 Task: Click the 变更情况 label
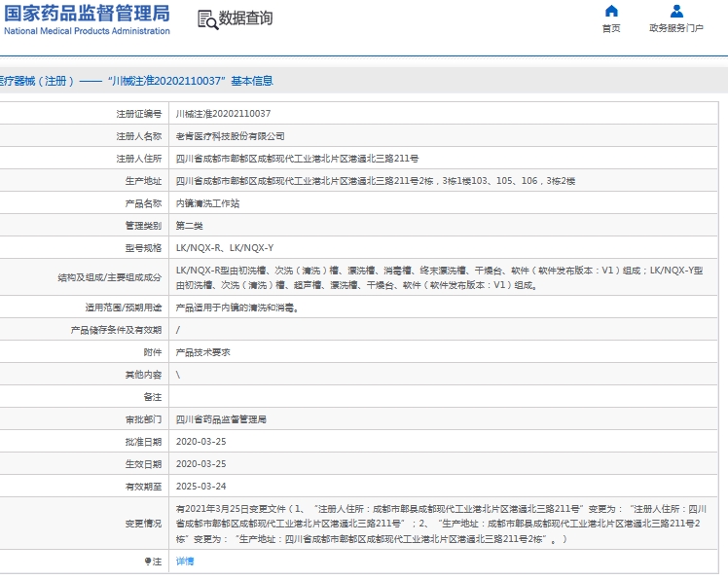[143, 524]
